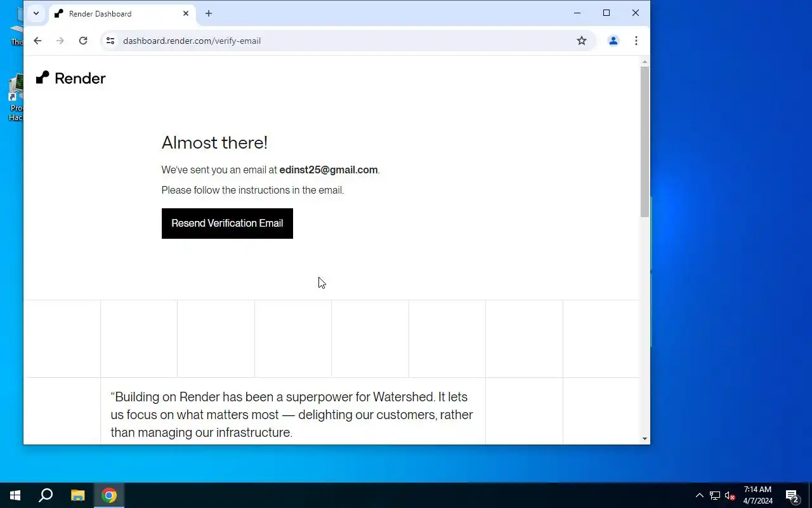This screenshot has height=508, width=812.
Task: Click scrollbar down arrow
Action: tap(645, 439)
